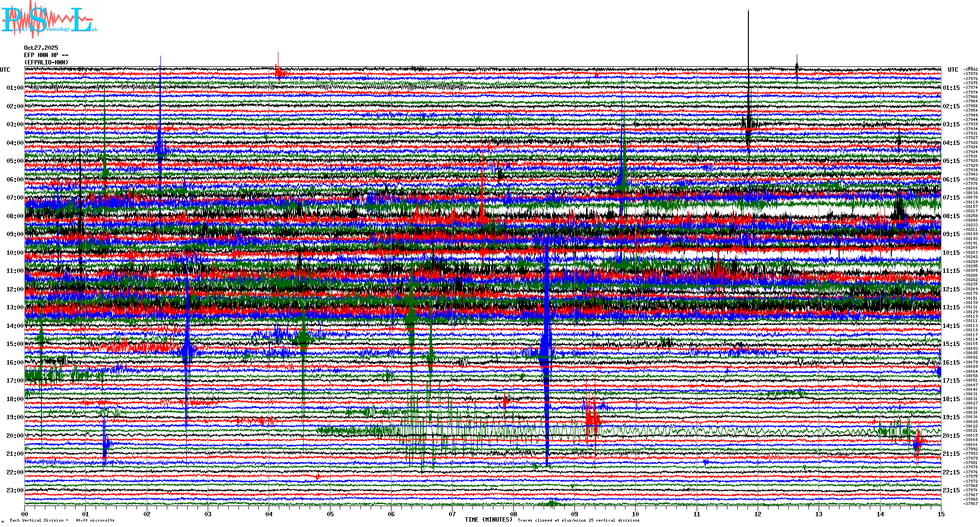Click the UTC label on the left axis
Image resolution: width=980 pixels, height=527 pixels.
[5, 70]
